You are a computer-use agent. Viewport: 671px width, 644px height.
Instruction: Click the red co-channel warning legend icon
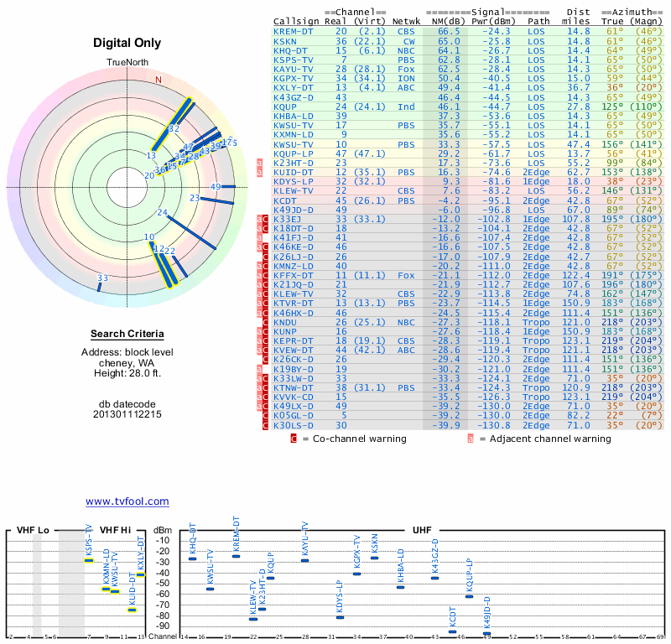[x=294, y=439]
